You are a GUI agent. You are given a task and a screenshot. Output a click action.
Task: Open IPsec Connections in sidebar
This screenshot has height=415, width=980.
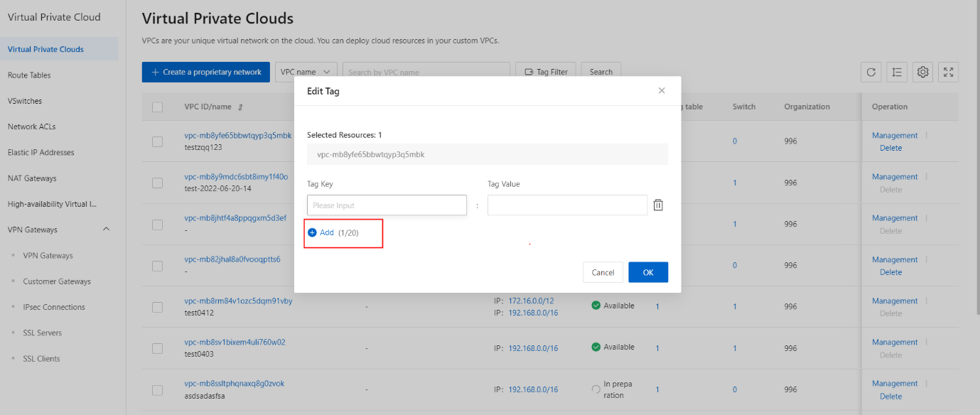pos(54,307)
